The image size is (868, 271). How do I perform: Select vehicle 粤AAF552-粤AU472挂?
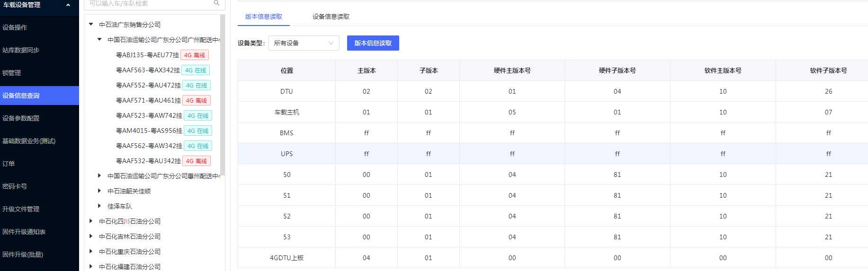(x=148, y=86)
